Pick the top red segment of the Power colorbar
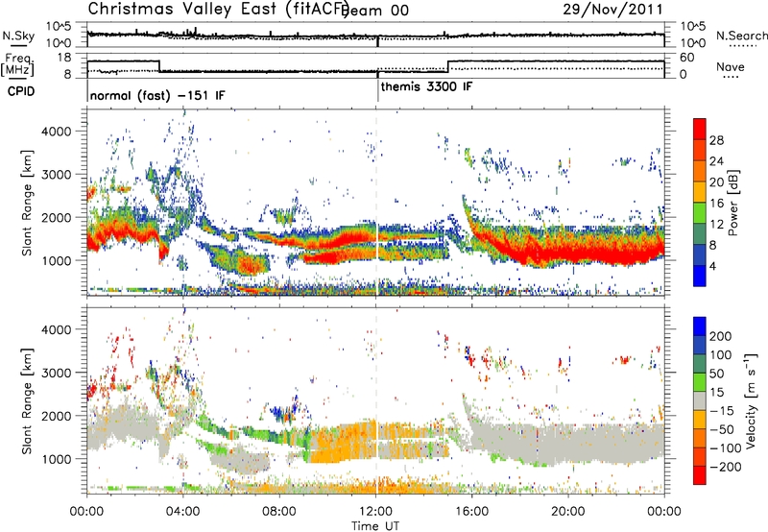Screen dimensions: 768x532 pyautogui.click(x=700, y=129)
